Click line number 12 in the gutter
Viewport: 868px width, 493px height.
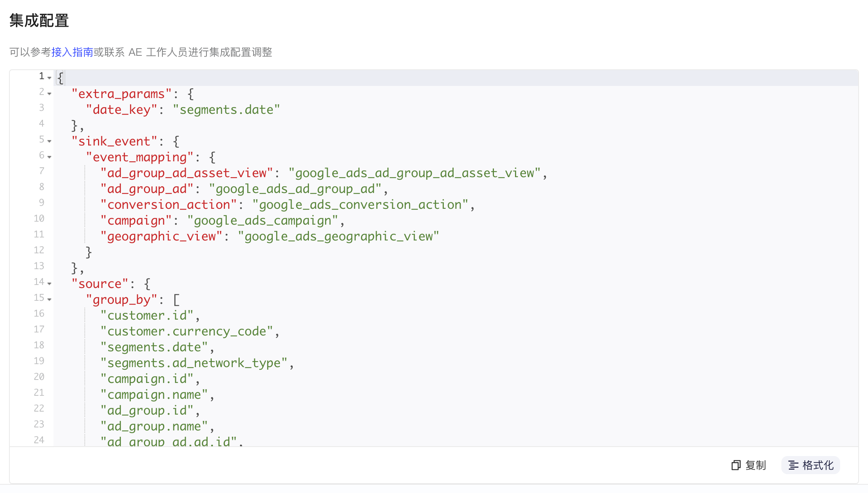pyautogui.click(x=39, y=250)
